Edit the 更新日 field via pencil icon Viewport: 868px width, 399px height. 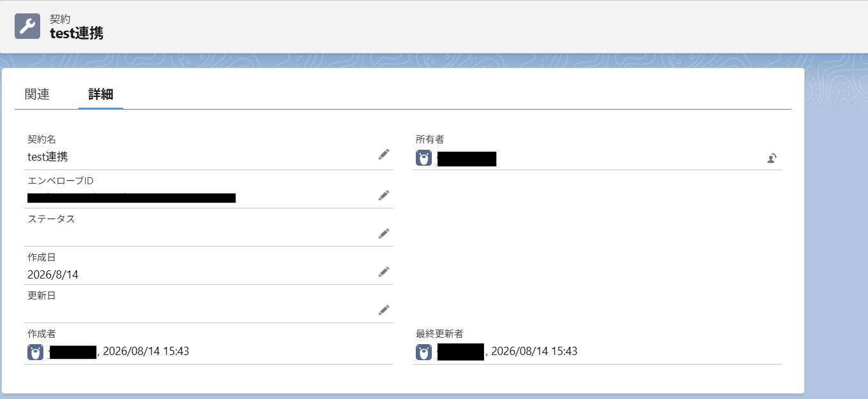pyautogui.click(x=383, y=310)
